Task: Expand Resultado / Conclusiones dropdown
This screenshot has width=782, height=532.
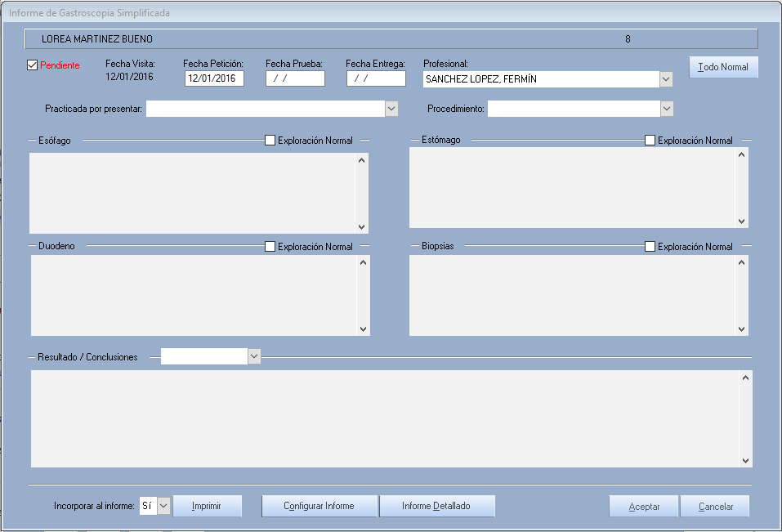Action: click(254, 356)
